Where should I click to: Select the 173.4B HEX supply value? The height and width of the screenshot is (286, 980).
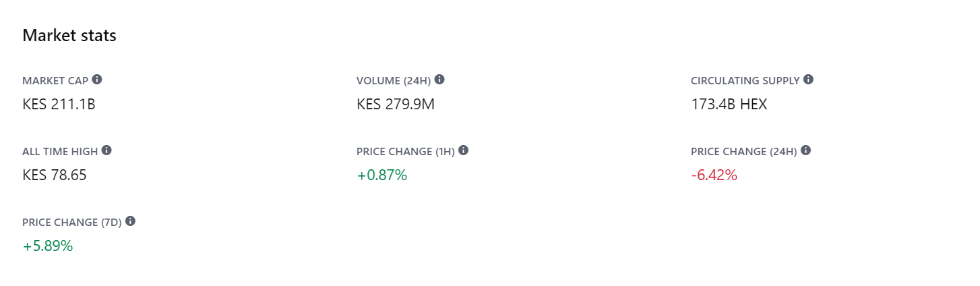click(x=729, y=105)
